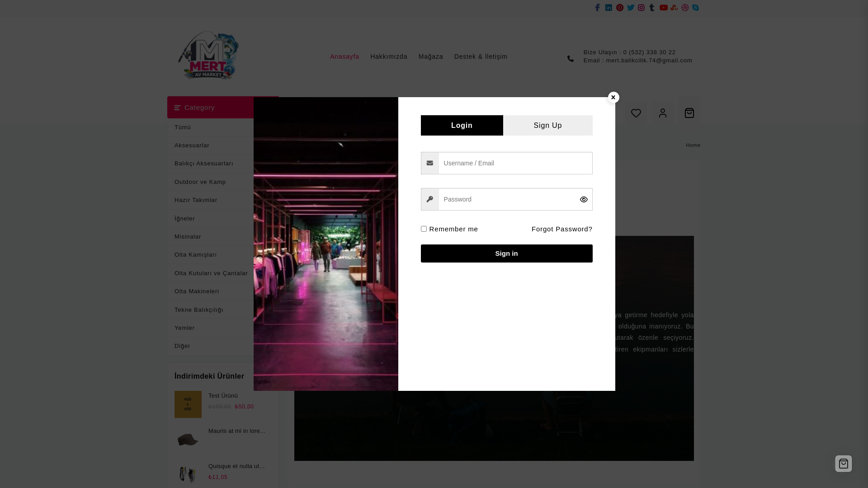The width and height of the screenshot is (868, 488).
Task: Open the 'Mauris at mi in lore…' product
Action: point(237,431)
